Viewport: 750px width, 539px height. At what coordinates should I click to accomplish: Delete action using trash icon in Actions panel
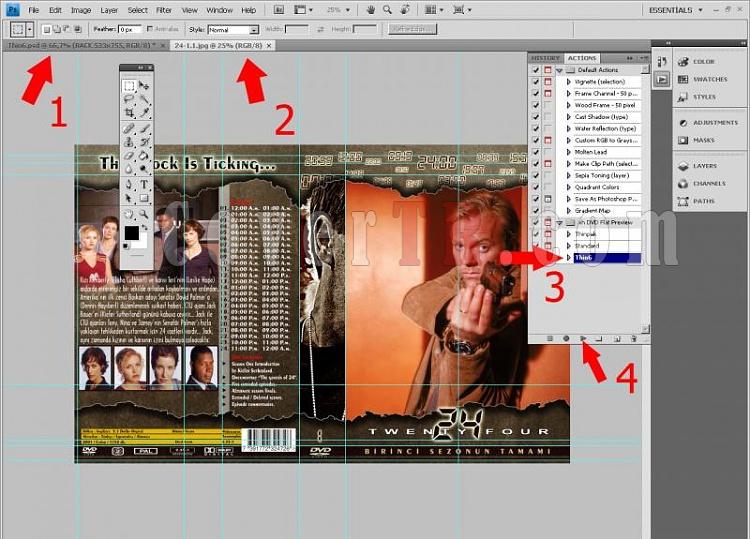tap(634, 339)
